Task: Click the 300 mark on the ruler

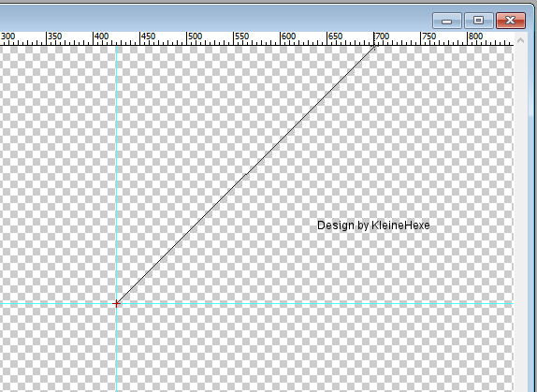Action: [x=7, y=36]
